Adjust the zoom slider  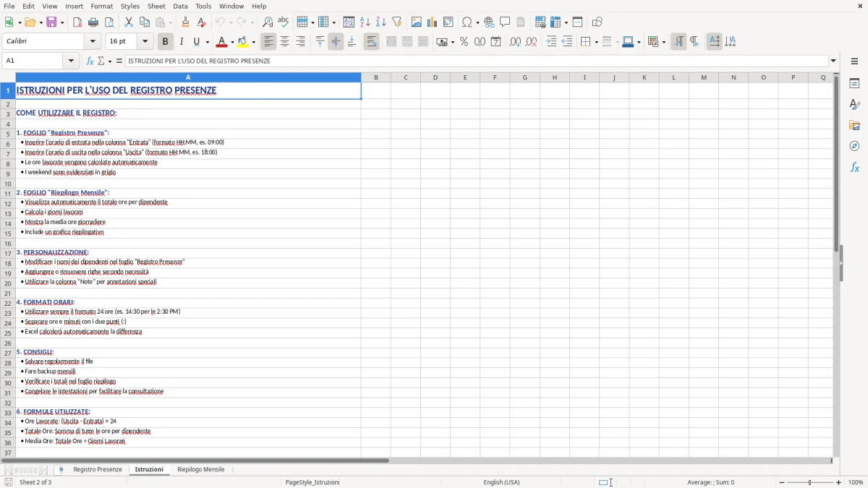point(809,482)
